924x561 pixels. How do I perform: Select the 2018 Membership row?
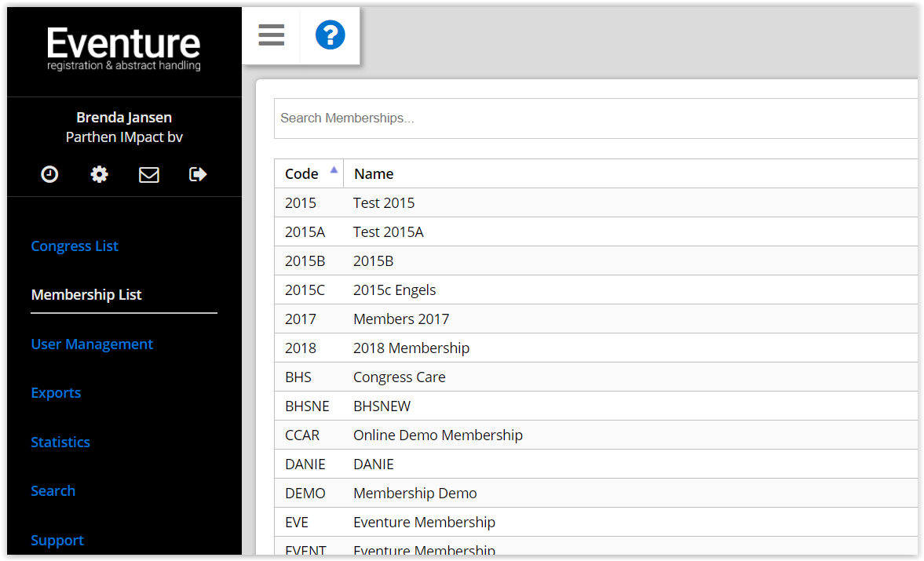pos(411,348)
